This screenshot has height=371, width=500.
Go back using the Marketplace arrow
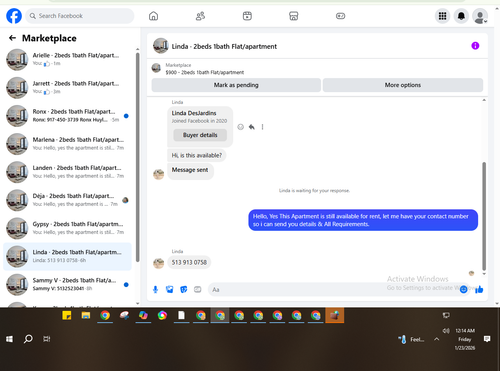pyautogui.click(x=12, y=38)
